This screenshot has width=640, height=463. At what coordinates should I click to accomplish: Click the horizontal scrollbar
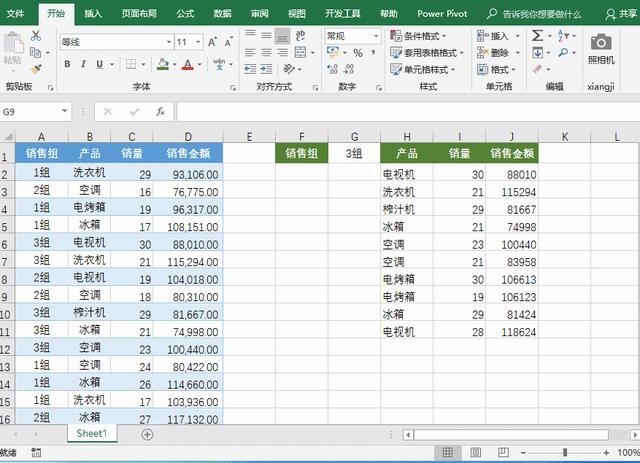pos(511,434)
